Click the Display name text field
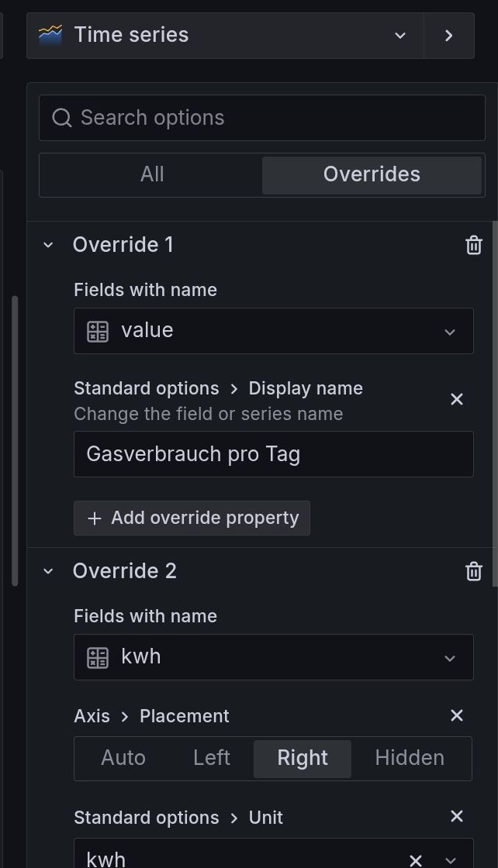Screen dimensions: 498x868 [x=273, y=454]
